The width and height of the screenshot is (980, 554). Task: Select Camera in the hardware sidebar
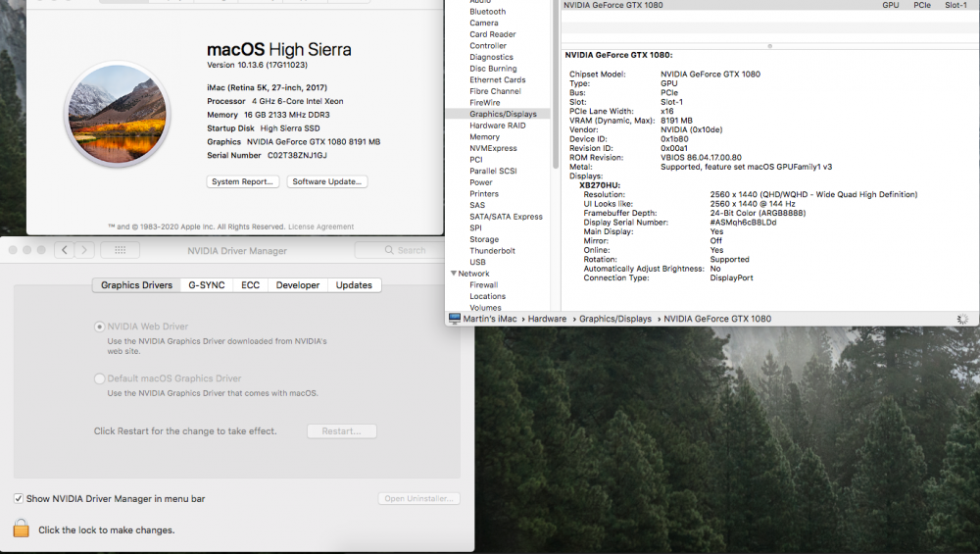484,23
